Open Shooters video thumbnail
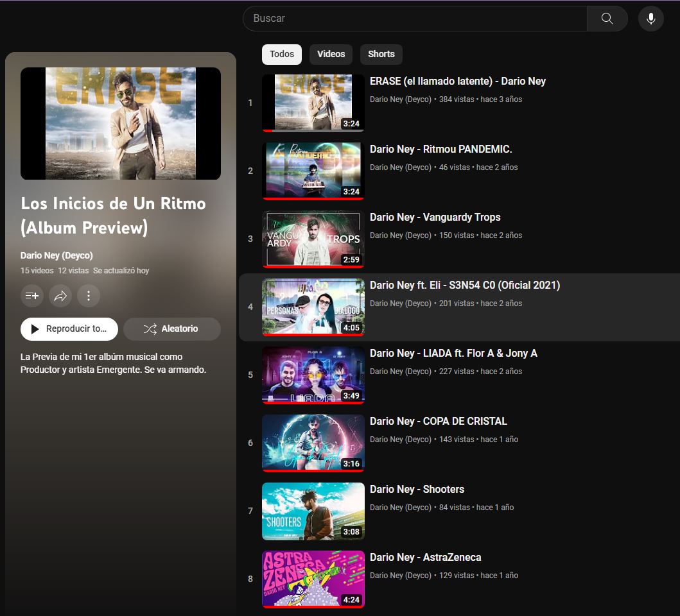Viewport: 680px width, 616px height. click(x=313, y=511)
